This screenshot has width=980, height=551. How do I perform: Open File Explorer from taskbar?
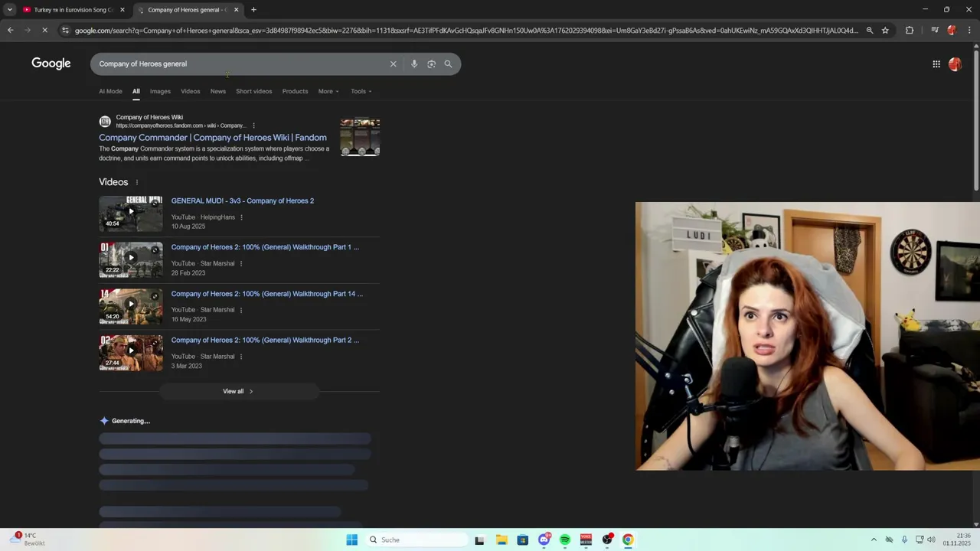(x=501, y=540)
